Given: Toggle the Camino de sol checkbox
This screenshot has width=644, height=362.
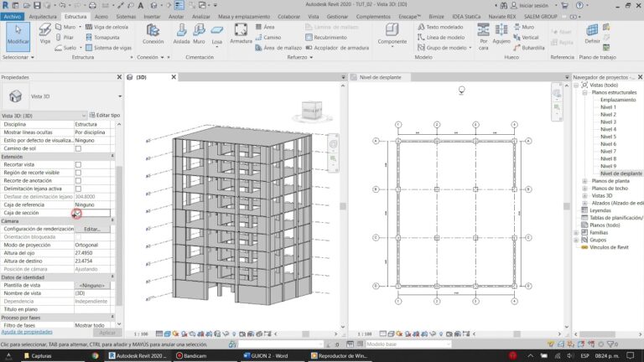Looking at the screenshot, I should pyautogui.click(x=78, y=148).
